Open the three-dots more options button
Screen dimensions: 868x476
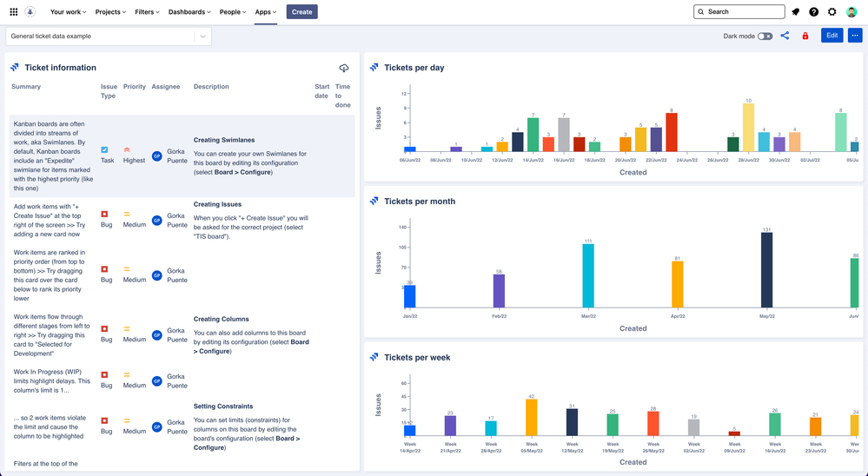855,36
